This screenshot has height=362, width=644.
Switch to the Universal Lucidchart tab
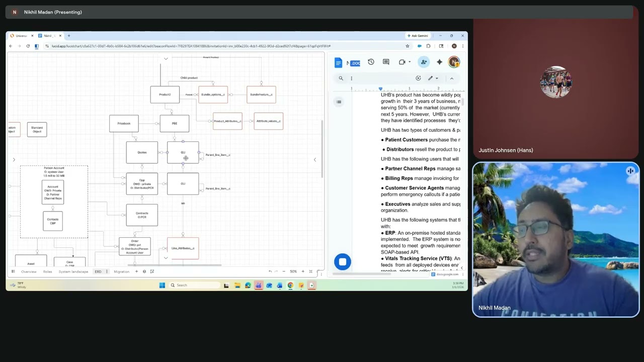pos(21,36)
